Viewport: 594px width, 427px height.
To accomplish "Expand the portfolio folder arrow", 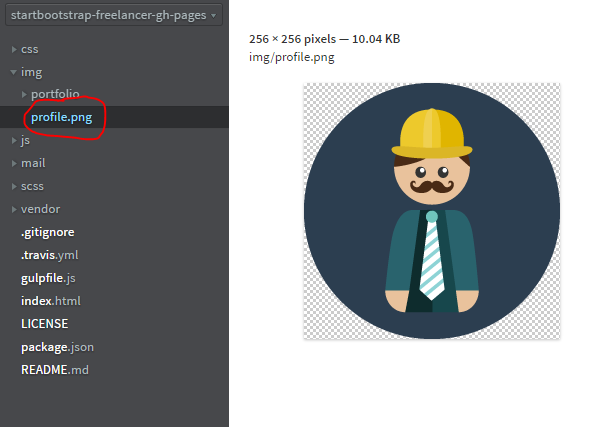I will [24, 94].
